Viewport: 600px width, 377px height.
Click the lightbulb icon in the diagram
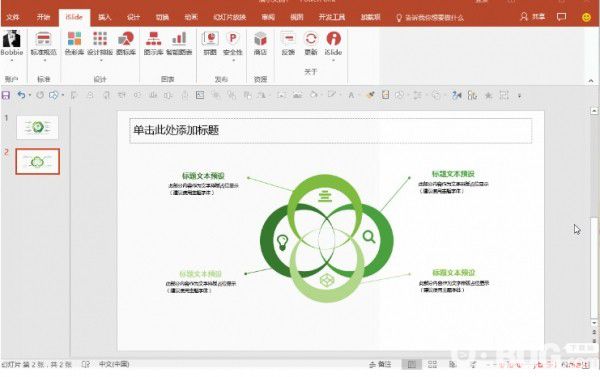coord(282,242)
